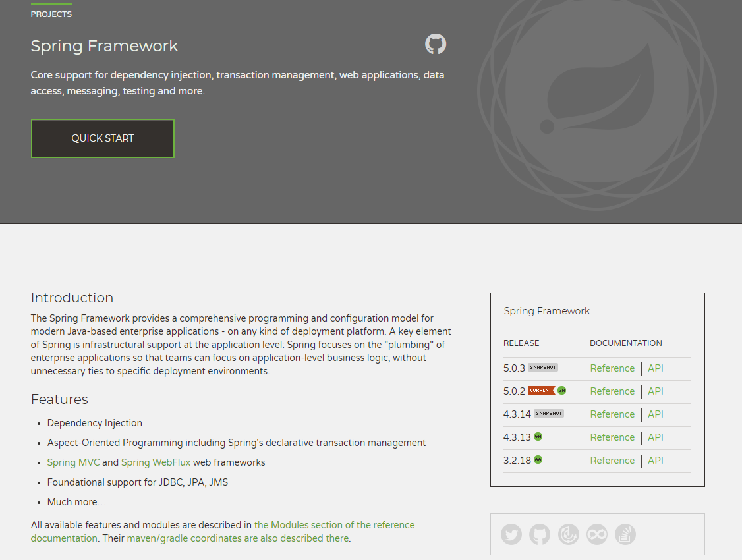Open Reference docs for release 4.3.13
The image size is (742, 560).
612,437
